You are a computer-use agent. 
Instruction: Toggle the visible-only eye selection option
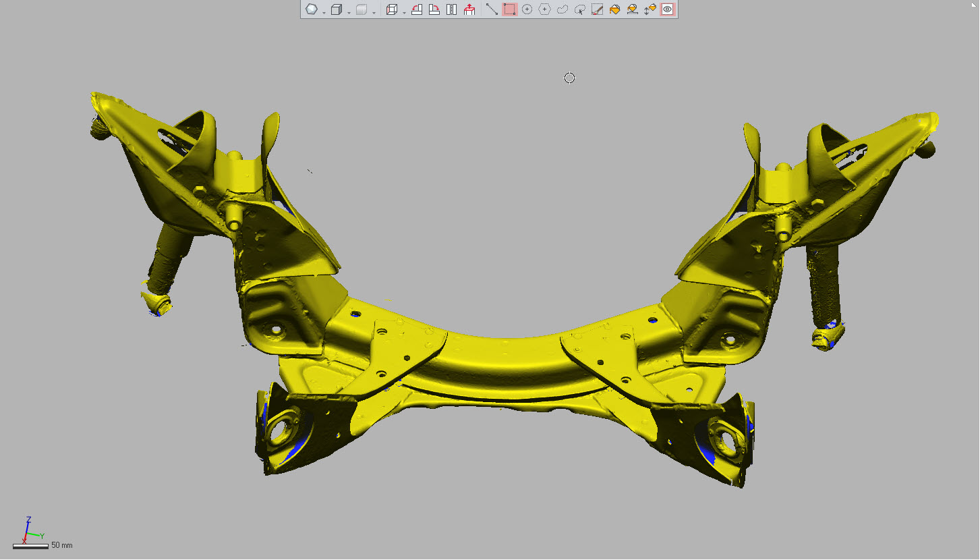coord(668,9)
